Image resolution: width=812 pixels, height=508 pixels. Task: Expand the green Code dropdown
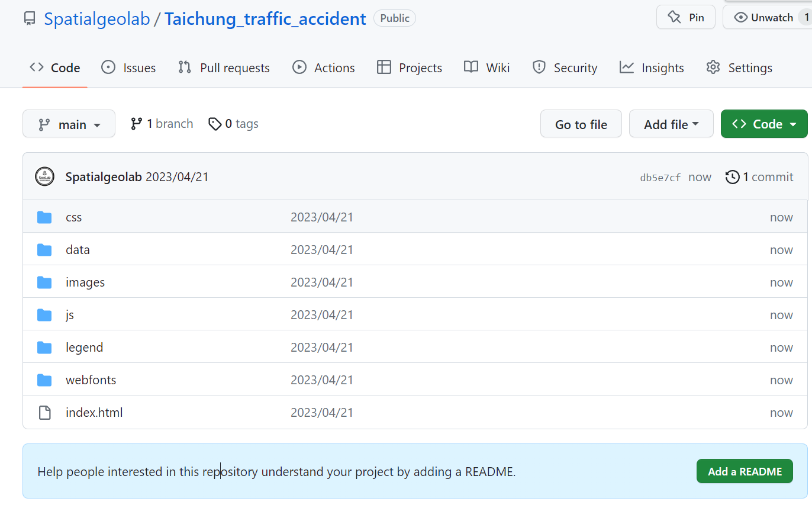pos(763,124)
